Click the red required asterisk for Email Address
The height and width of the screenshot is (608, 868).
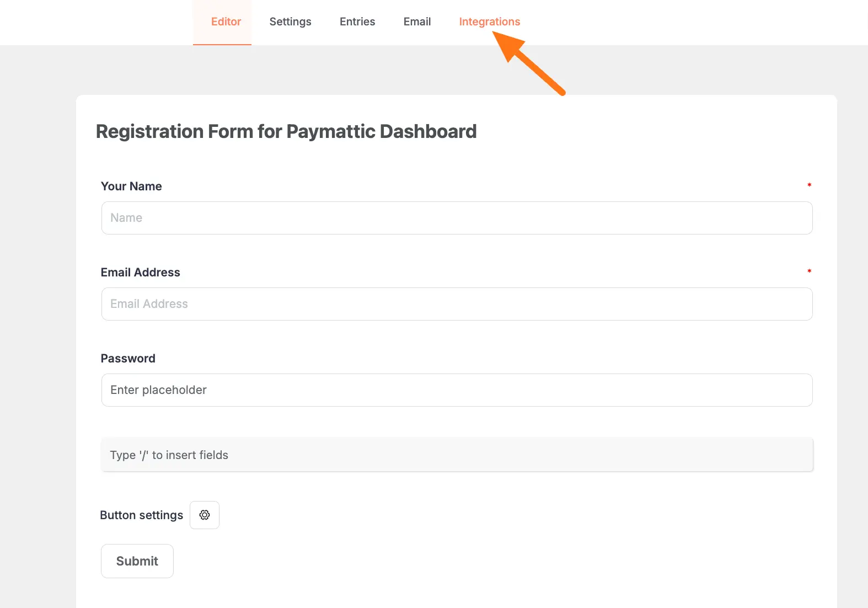(x=809, y=271)
